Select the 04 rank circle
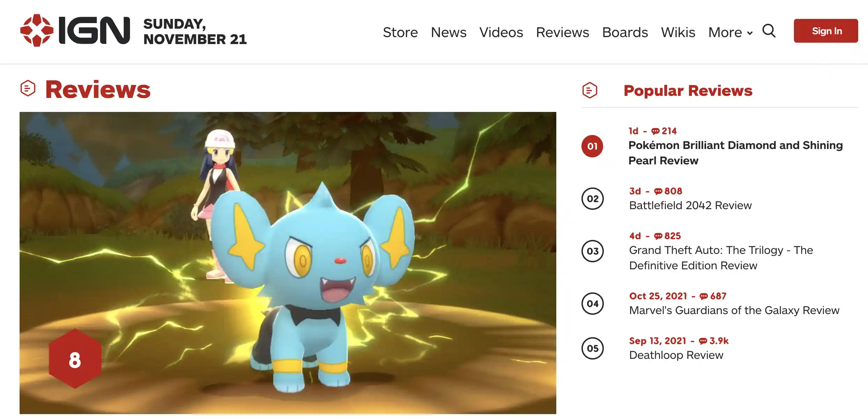 (x=593, y=304)
